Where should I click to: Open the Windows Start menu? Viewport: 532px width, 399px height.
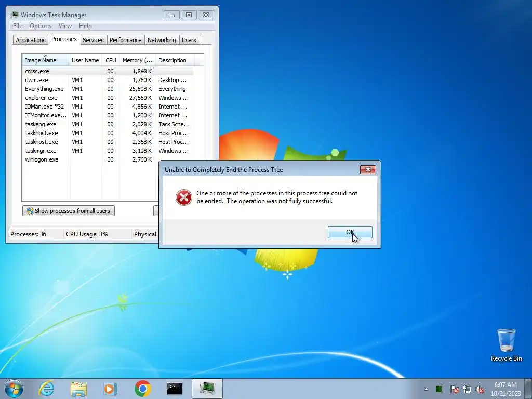click(14, 389)
